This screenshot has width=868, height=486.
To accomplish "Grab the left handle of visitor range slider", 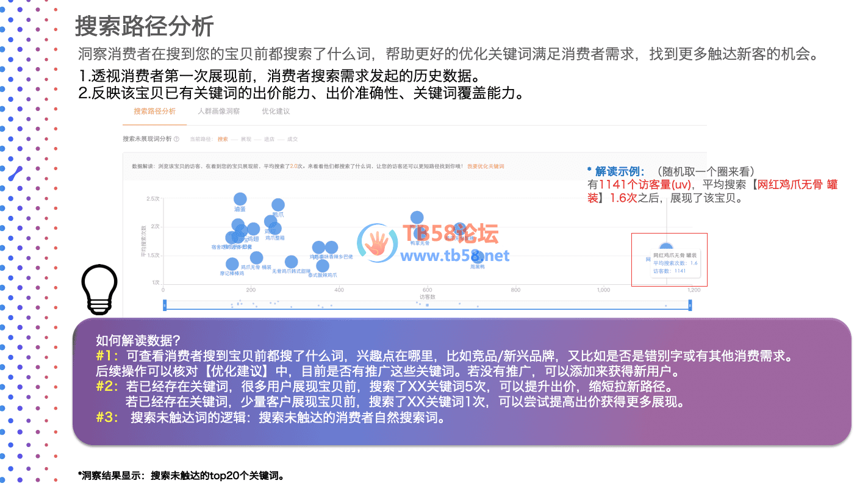I will (x=165, y=306).
